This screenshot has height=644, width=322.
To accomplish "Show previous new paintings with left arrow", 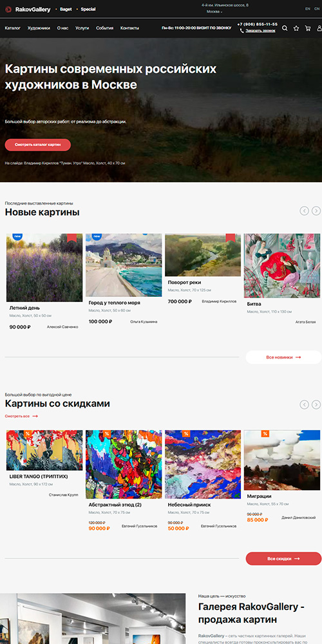I will [x=304, y=211].
